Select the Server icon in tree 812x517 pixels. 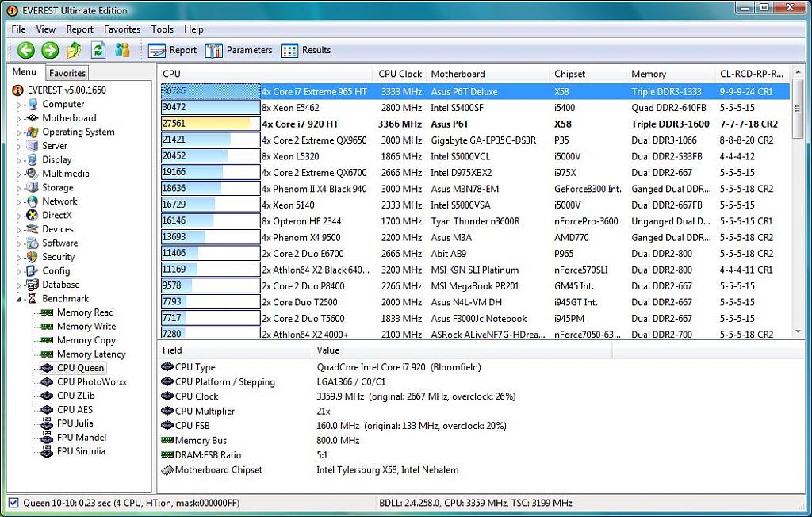[33, 146]
